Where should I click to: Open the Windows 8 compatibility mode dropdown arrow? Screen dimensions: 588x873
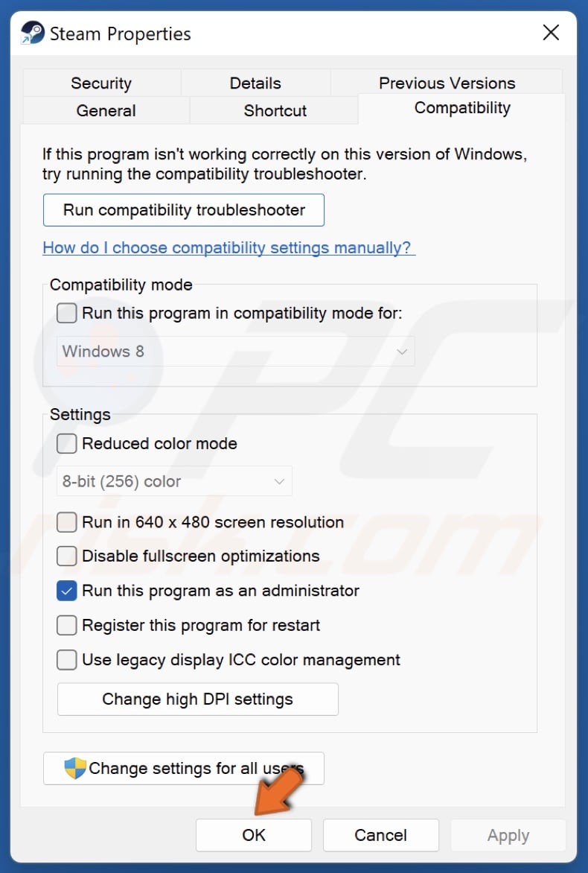(x=400, y=351)
